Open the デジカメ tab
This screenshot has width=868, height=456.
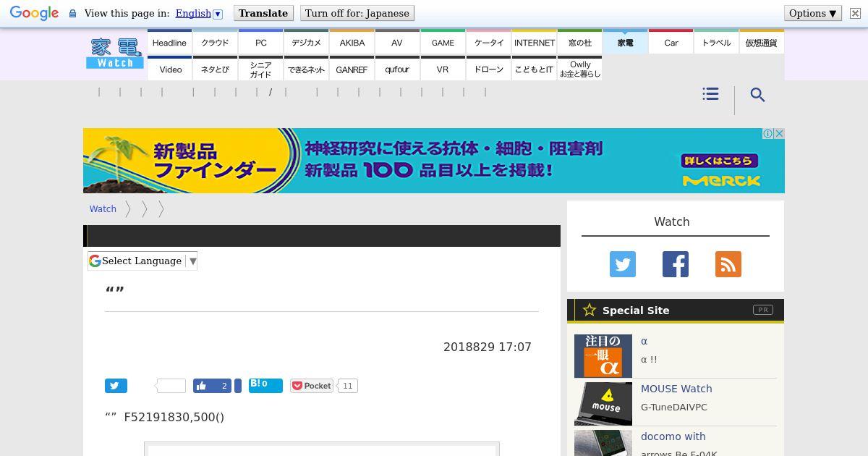[306, 42]
